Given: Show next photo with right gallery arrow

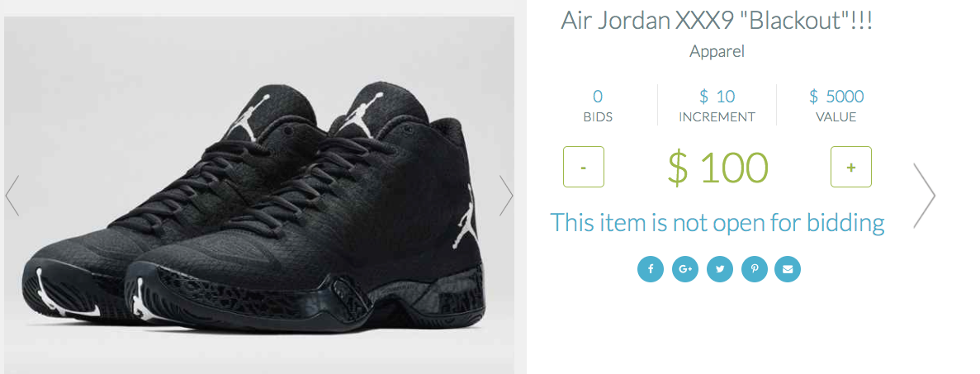Looking at the screenshot, I should click(x=506, y=196).
